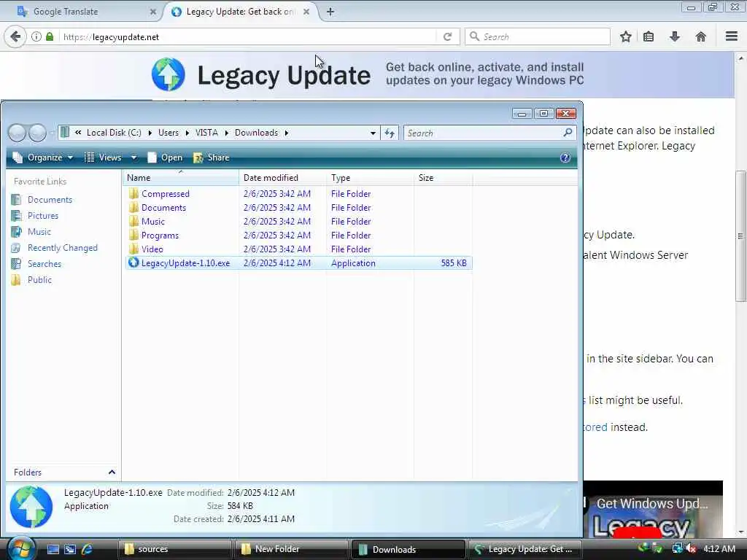Expand arrow after Users breadcrumb
This screenshot has width=747, height=560.
187,133
